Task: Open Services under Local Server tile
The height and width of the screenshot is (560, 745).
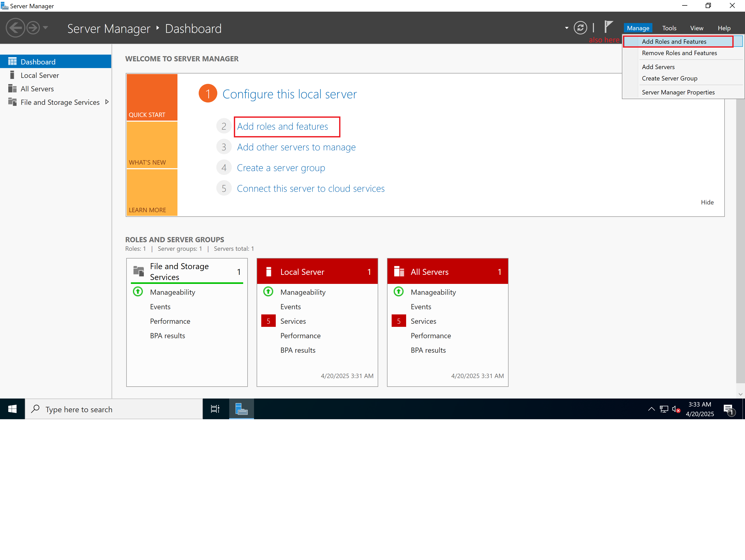Action: tap(293, 321)
